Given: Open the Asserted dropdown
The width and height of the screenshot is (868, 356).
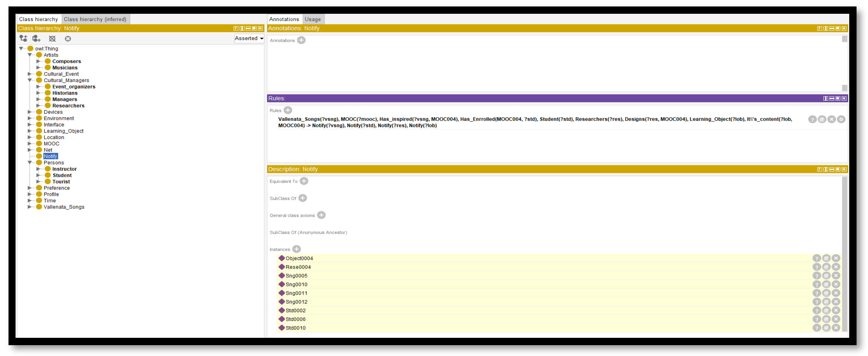Looking at the screenshot, I should [x=249, y=38].
